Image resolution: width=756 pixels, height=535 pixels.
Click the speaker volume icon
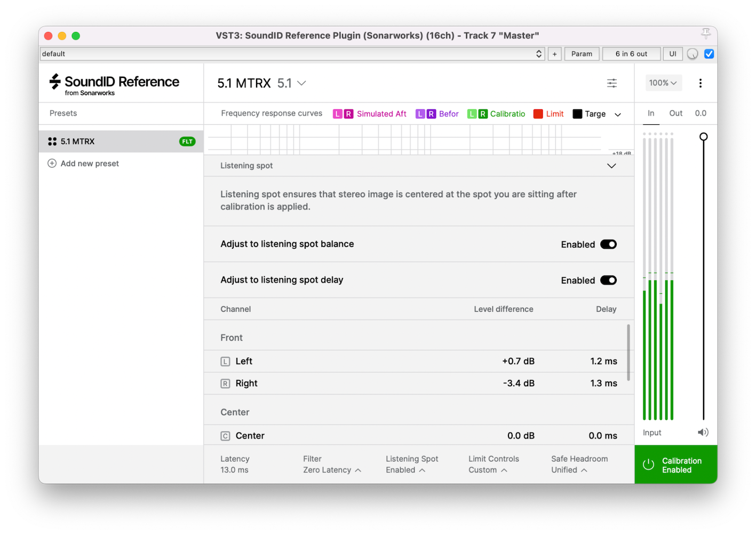click(x=703, y=432)
